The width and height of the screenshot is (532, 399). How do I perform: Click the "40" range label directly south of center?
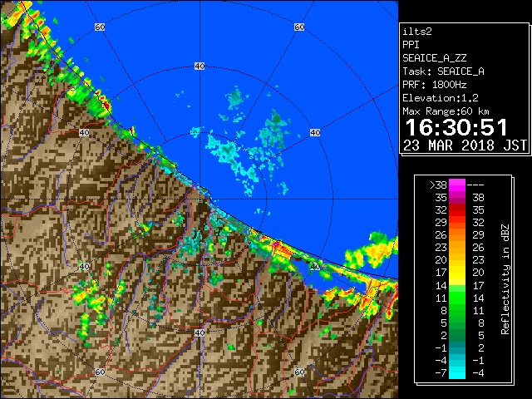pos(199,332)
